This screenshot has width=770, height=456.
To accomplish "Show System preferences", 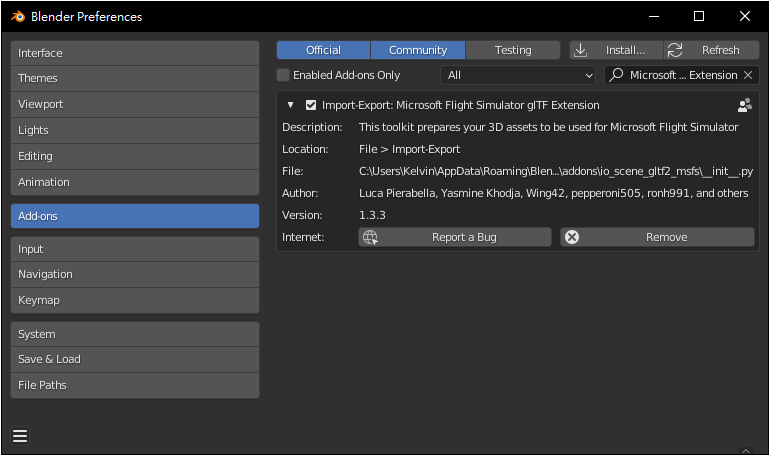I will (135, 334).
